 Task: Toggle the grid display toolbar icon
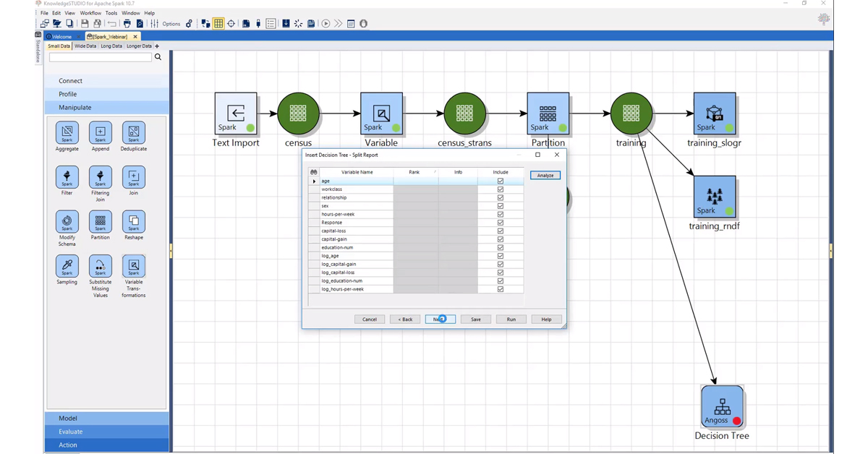(x=218, y=24)
